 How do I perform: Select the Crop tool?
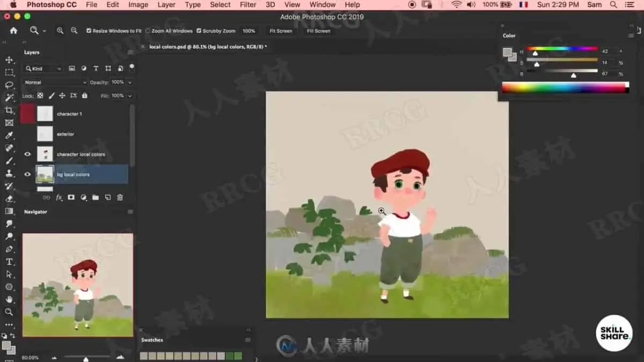(9, 110)
